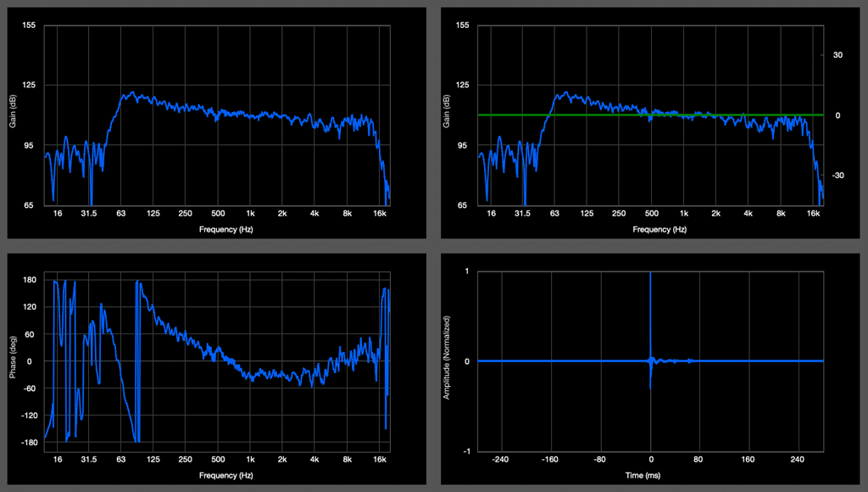Click "Frequency (Hz)" label under the phase plot
This screenshot has height=492, width=868.
(226, 476)
